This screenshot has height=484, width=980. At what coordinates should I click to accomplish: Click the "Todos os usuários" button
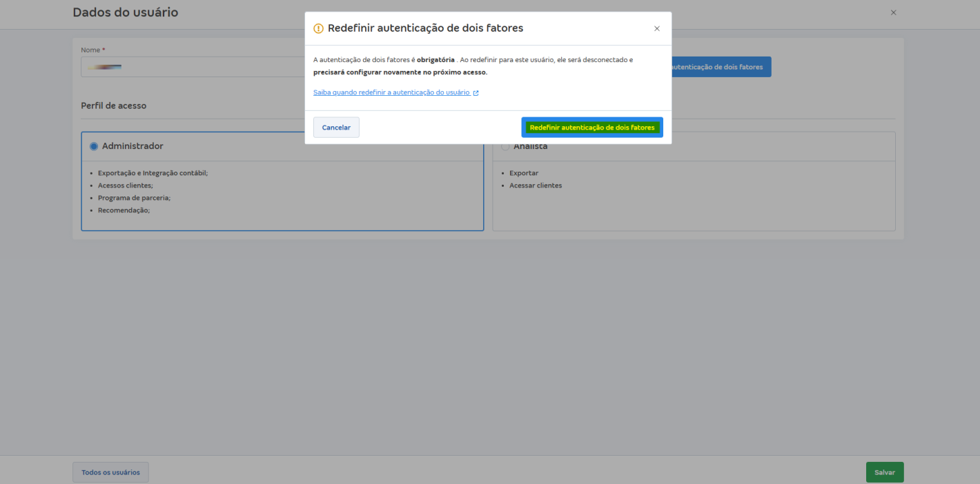110,472
